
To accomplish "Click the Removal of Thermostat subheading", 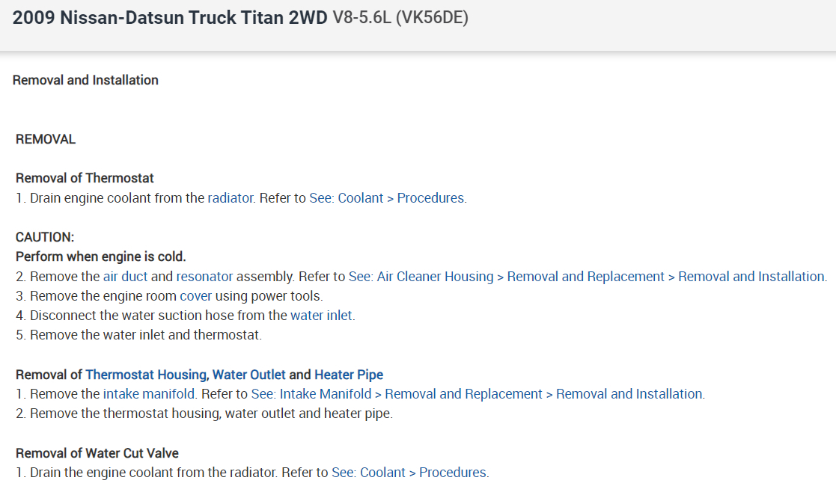I will tap(85, 178).
